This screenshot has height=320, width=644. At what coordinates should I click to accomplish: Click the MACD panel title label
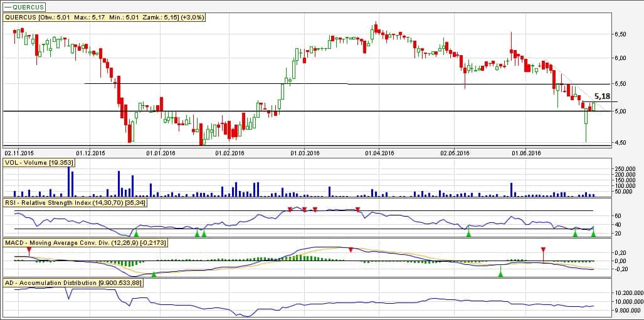pos(83,242)
